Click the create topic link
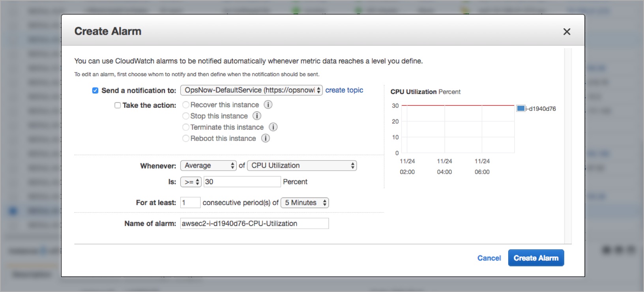The width and height of the screenshot is (644, 292). click(344, 90)
